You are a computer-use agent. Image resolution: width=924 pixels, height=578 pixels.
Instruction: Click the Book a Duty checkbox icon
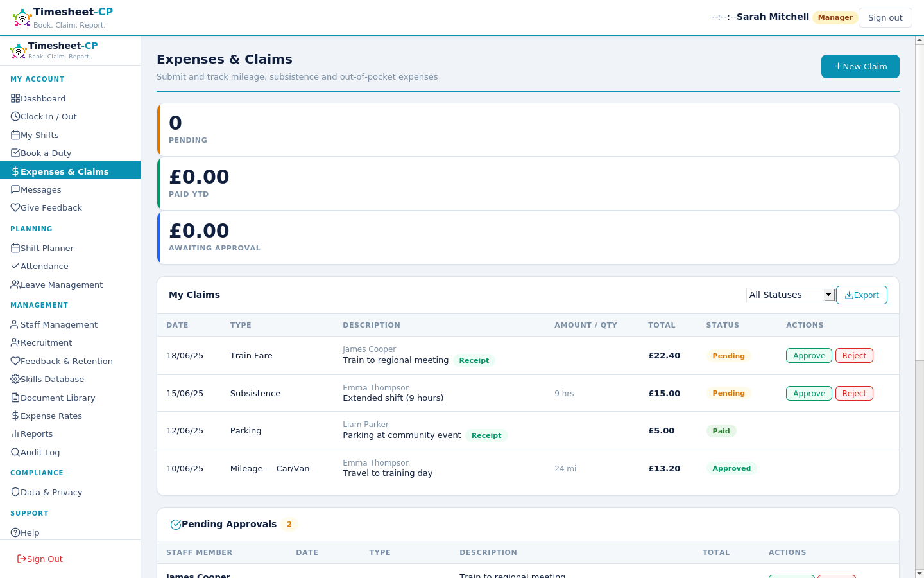pyautogui.click(x=15, y=153)
